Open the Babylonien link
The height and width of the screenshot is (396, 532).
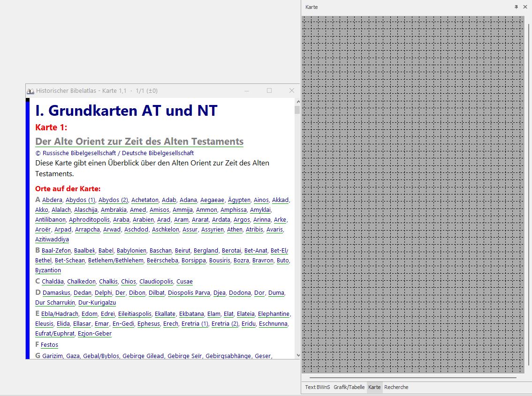click(132, 251)
